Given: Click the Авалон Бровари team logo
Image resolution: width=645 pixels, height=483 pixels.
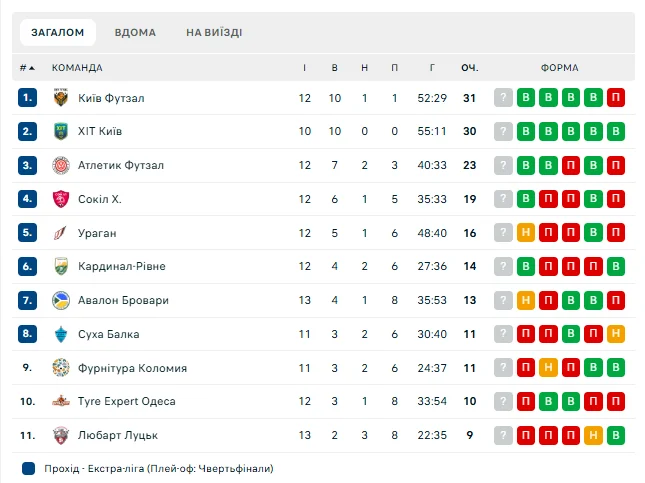Looking at the screenshot, I should (x=60, y=300).
